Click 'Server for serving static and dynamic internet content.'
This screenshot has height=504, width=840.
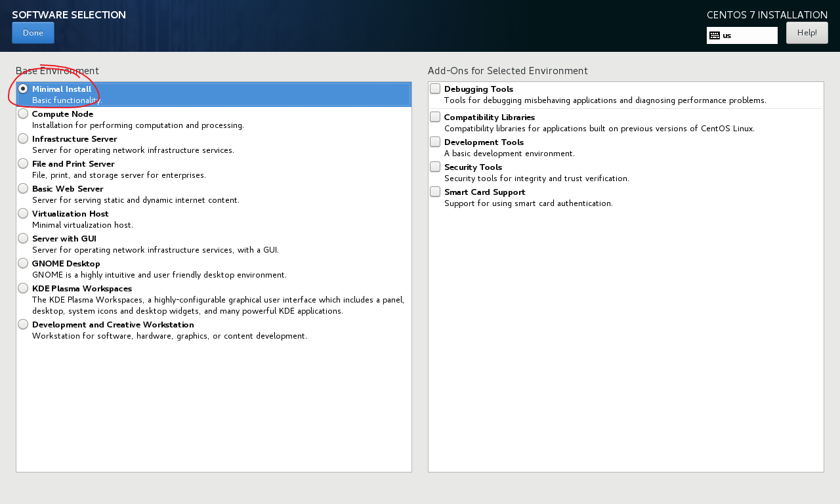(x=136, y=200)
